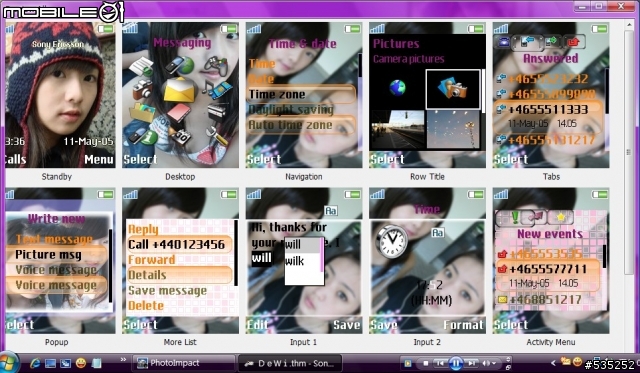Click the exclamation mark tab in Activity Menu
This screenshot has width=640, height=373.
[515, 217]
